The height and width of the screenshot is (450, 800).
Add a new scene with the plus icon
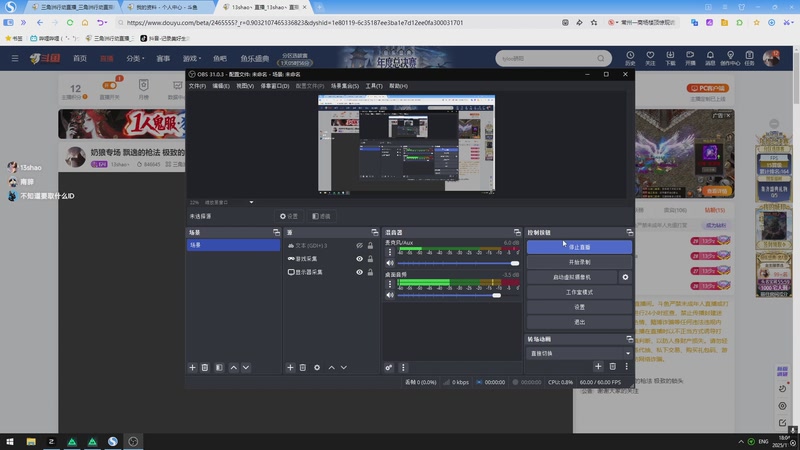[192, 367]
